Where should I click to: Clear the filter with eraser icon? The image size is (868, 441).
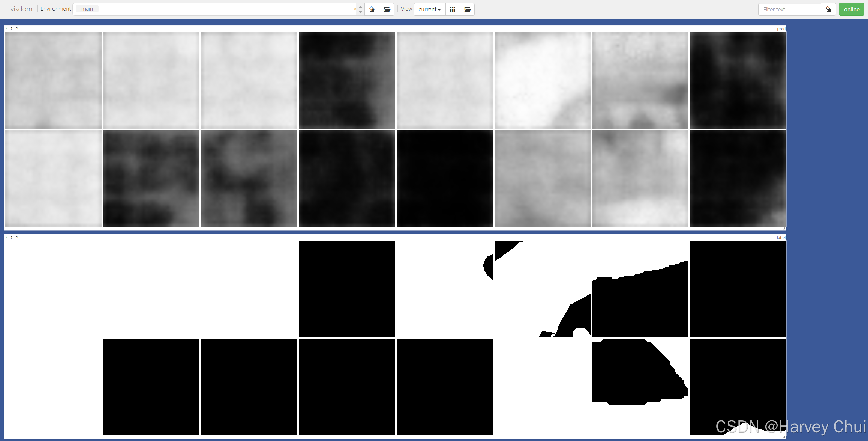828,9
